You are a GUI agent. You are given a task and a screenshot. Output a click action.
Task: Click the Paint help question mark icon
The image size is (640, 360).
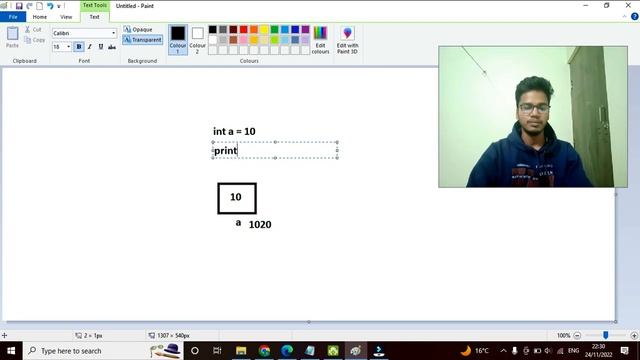pos(634,17)
